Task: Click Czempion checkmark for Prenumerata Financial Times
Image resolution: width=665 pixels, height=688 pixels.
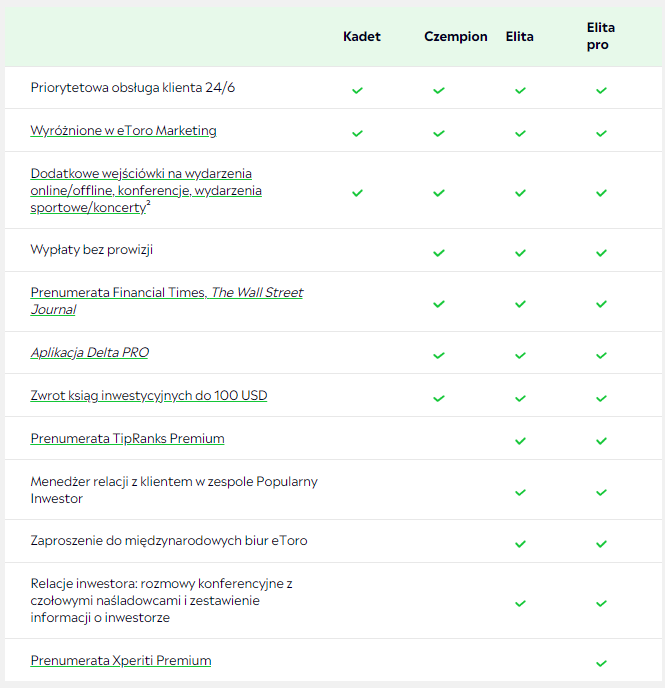Action: [438, 303]
